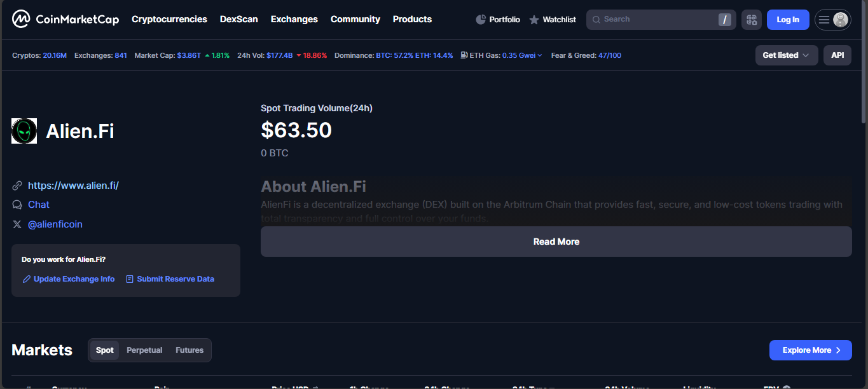Switch to the Perpetual markets tab

144,350
